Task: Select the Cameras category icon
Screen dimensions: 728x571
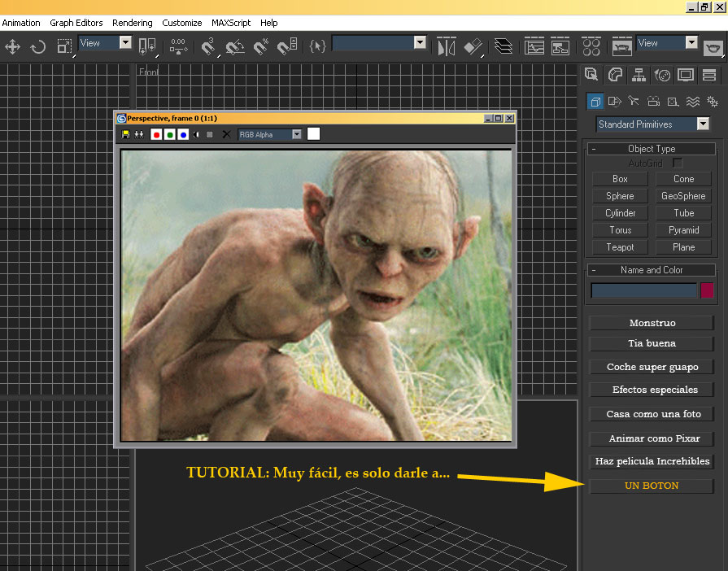Action: tap(654, 101)
